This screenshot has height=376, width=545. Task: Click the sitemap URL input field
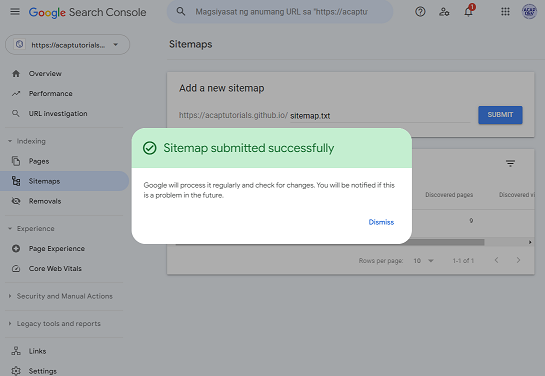coord(380,116)
